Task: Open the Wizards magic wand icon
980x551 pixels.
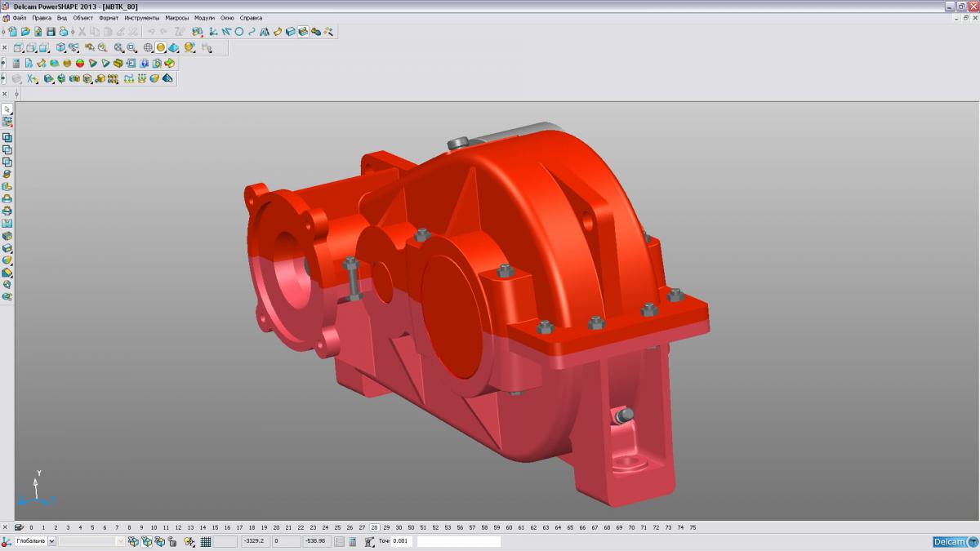Action: 328,32
